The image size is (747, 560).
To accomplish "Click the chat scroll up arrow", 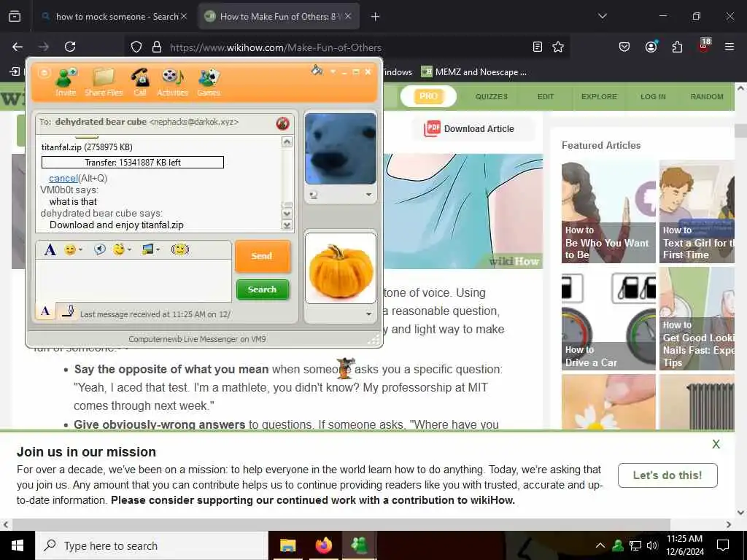I will tap(287, 141).
